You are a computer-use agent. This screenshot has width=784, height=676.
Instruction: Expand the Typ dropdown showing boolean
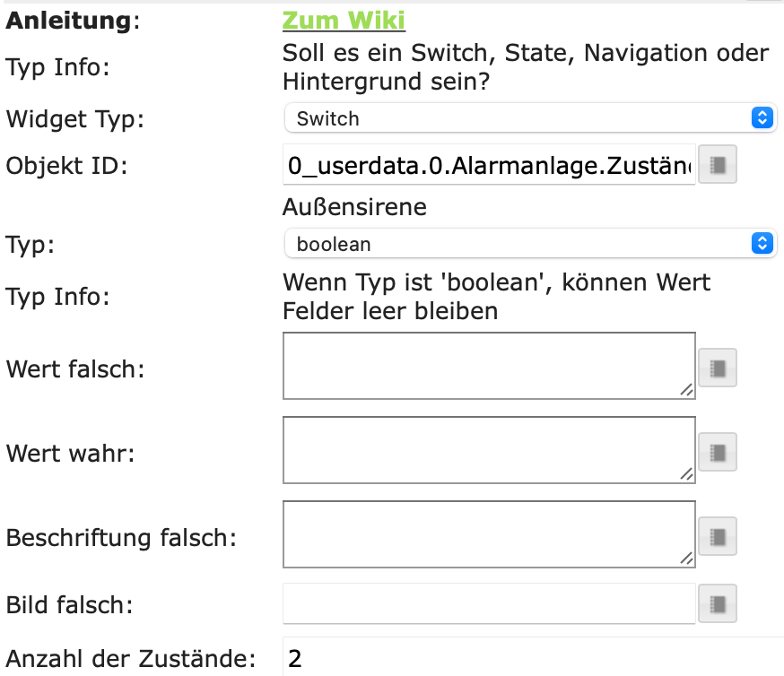coord(529,244)
